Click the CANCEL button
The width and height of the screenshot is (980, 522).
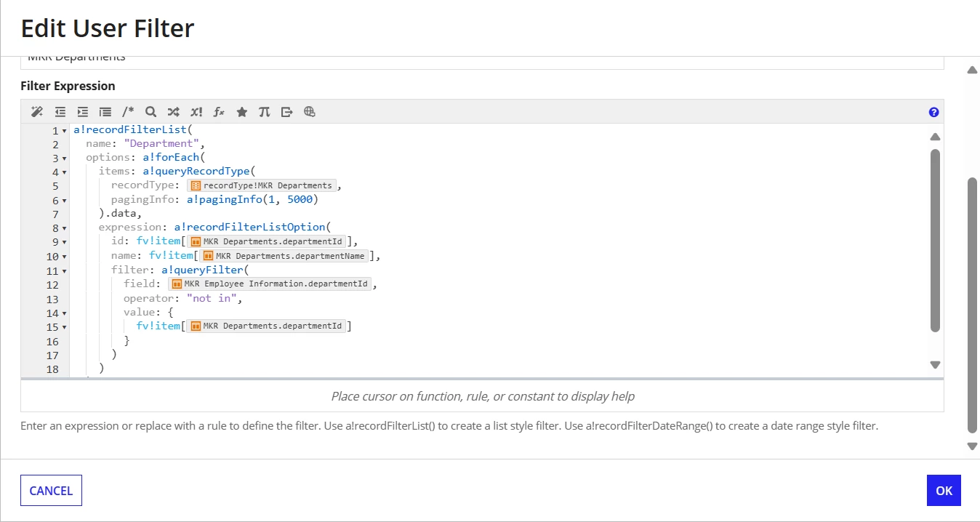pos(51,491)
